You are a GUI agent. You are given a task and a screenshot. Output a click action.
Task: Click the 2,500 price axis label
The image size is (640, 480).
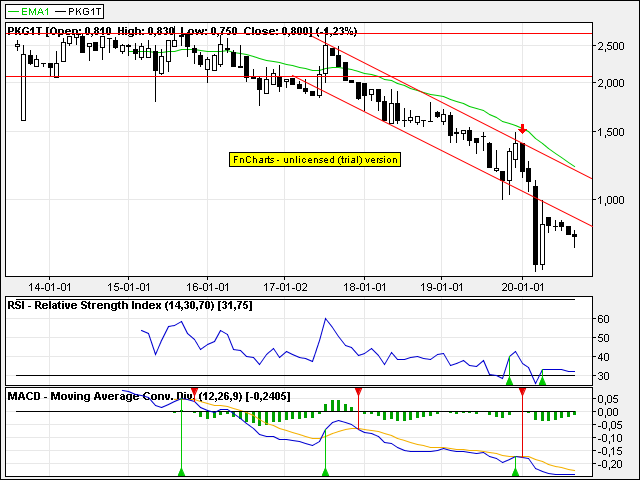[x=611, y=46]
